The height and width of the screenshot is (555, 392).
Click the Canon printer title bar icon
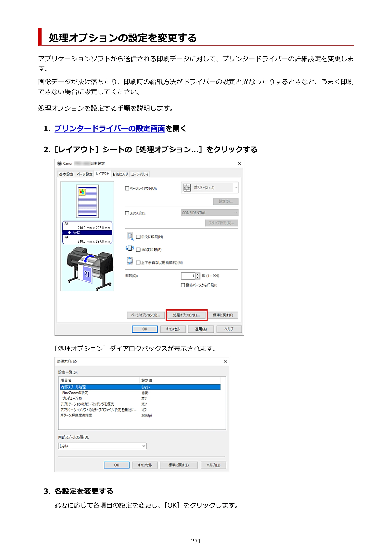[59, 163]
